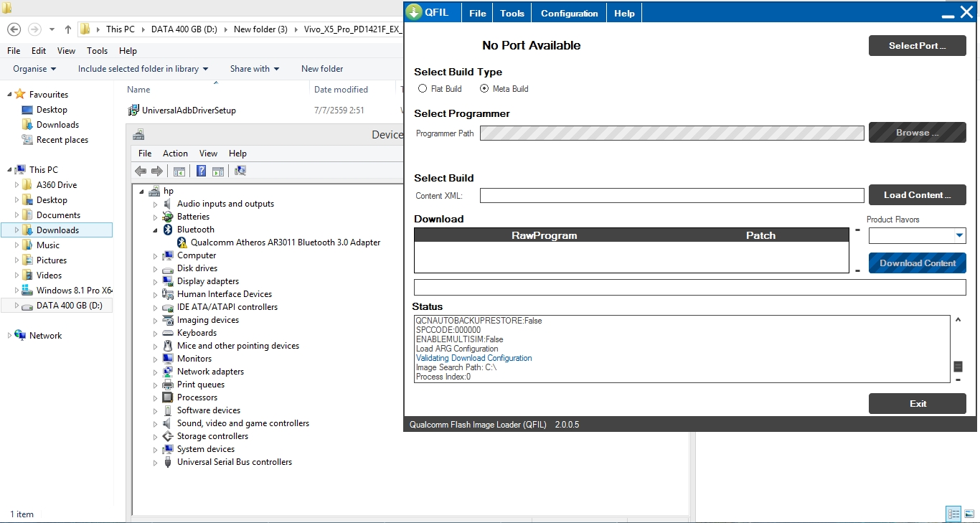Image resolution: width=980 pixels, height=523 pixels.
Task: Select DATA 400 GB (D:) drive in sidebar
Action: click(x=57, y=306)
